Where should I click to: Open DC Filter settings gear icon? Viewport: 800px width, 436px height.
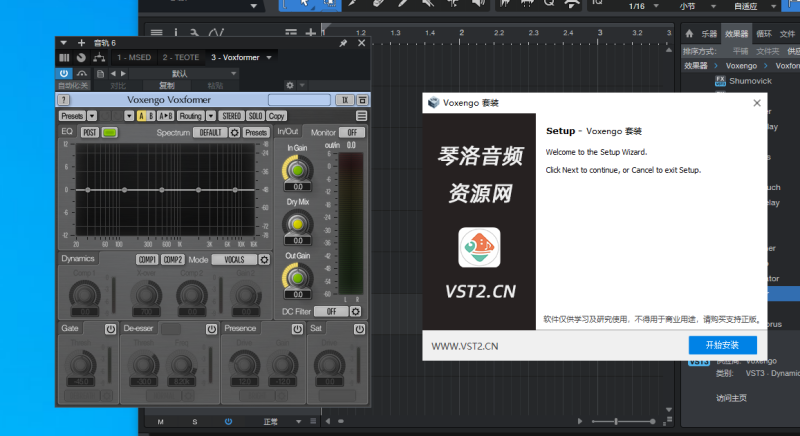(356, 311)
